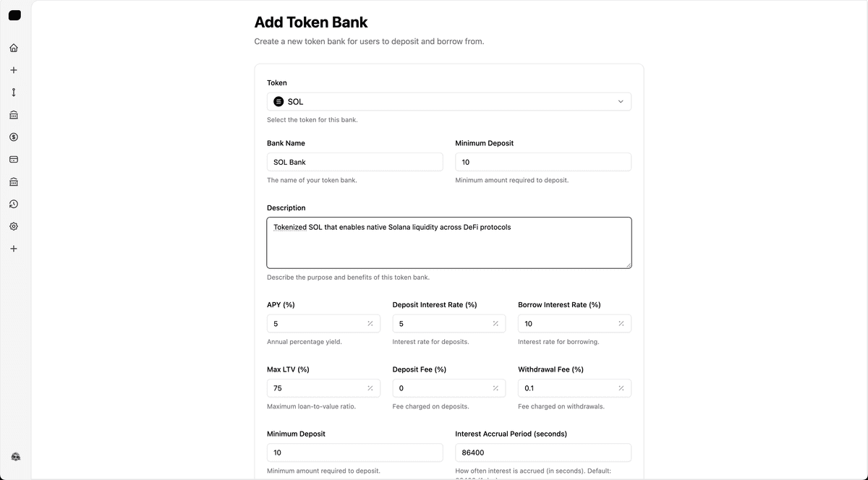Viewport: 868px width, 480px height.
Task: Open the bank icon in the sidebar
Action: 14,114
